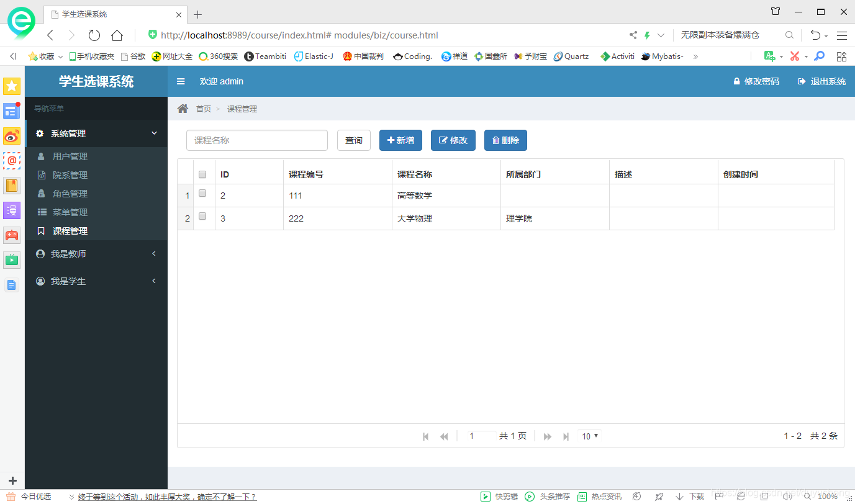
Task: Focus the 课程名称 search input
Action: pos(257,140)
